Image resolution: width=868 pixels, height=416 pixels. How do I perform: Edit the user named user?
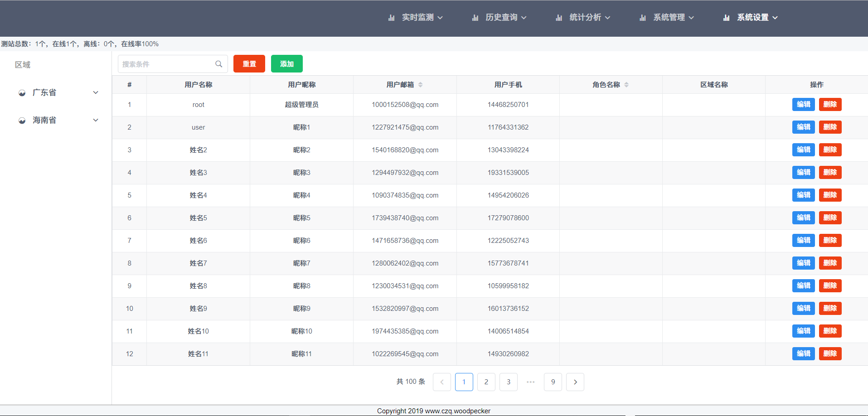coord(804,127)
